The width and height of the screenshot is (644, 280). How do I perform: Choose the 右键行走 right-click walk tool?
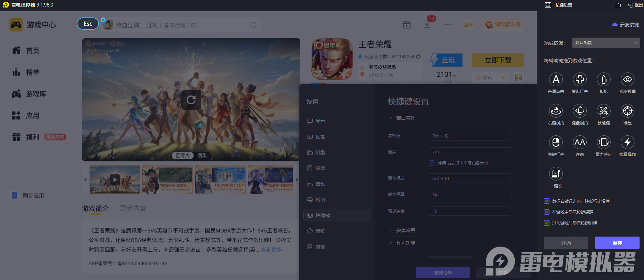coord(556,142)
